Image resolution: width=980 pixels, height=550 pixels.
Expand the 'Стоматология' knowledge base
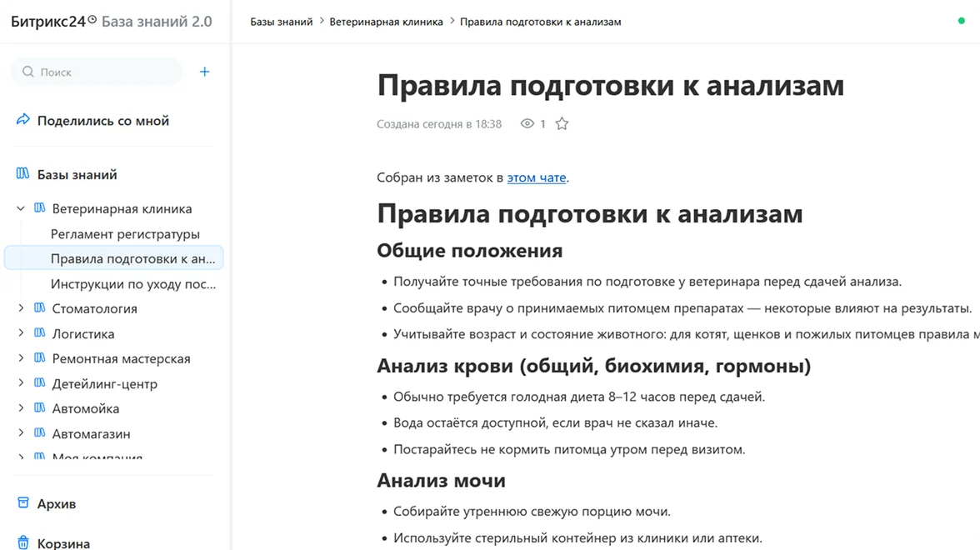tap(21, 307)
